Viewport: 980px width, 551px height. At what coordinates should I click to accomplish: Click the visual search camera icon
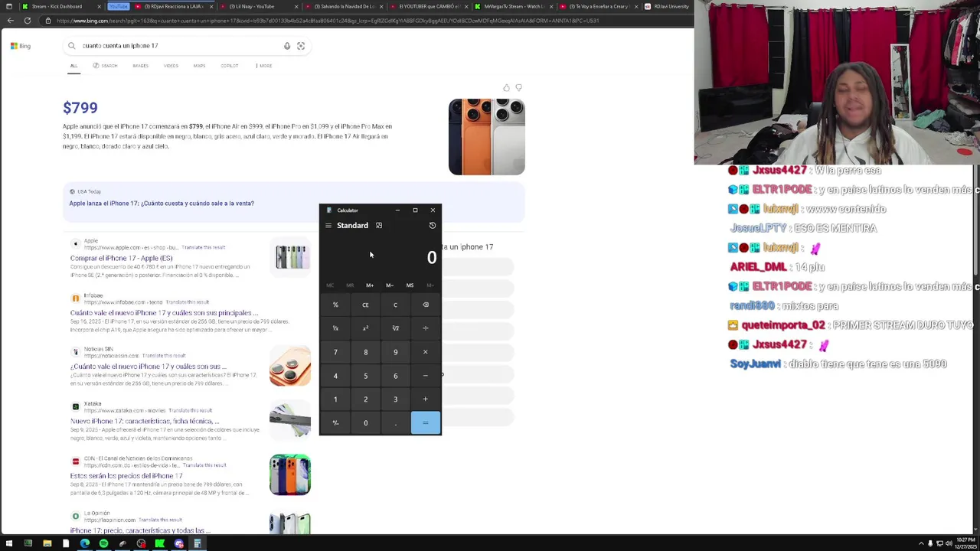[301, 46]
